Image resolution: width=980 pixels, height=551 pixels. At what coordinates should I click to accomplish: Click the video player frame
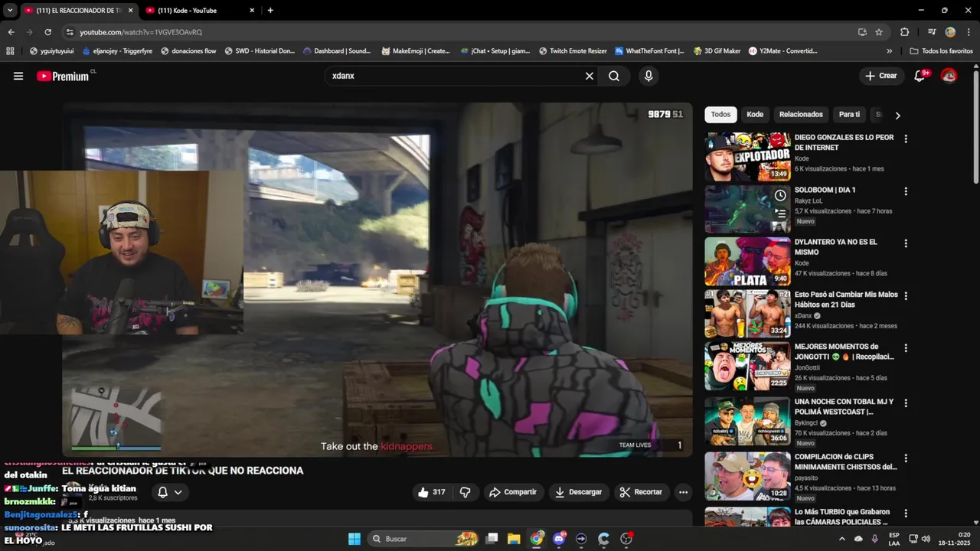377,279
